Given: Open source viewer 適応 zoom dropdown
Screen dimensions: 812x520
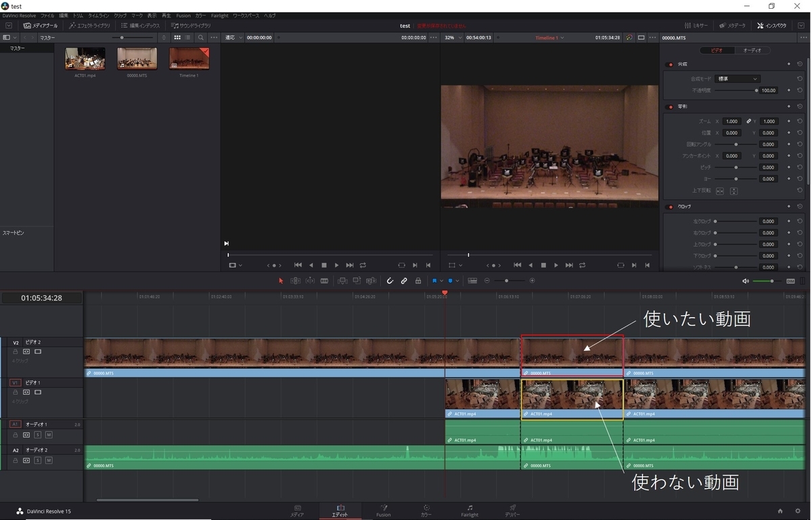Looking at the screenshot, I should coord(233,37).
